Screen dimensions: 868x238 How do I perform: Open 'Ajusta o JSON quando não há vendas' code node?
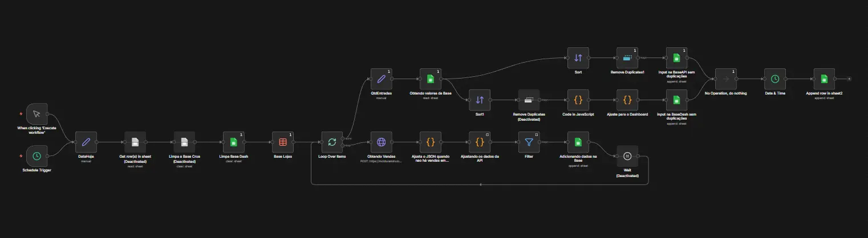pos(431,142)
